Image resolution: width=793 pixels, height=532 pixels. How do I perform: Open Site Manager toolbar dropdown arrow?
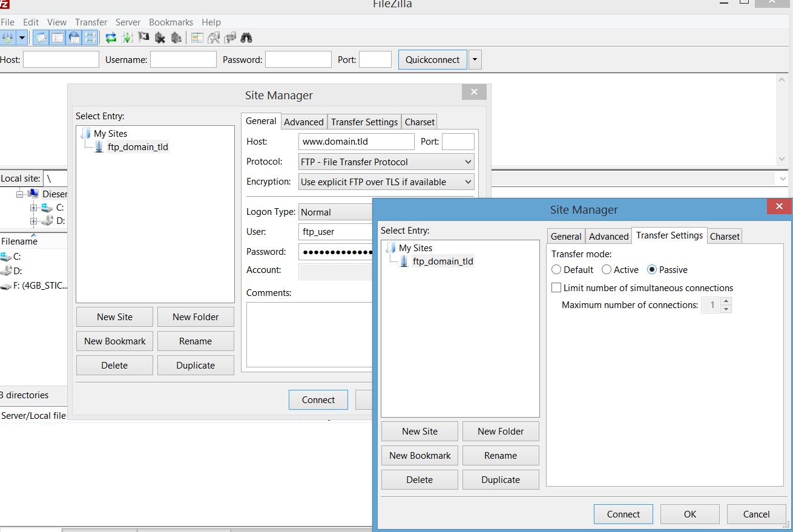pos(22,38)
